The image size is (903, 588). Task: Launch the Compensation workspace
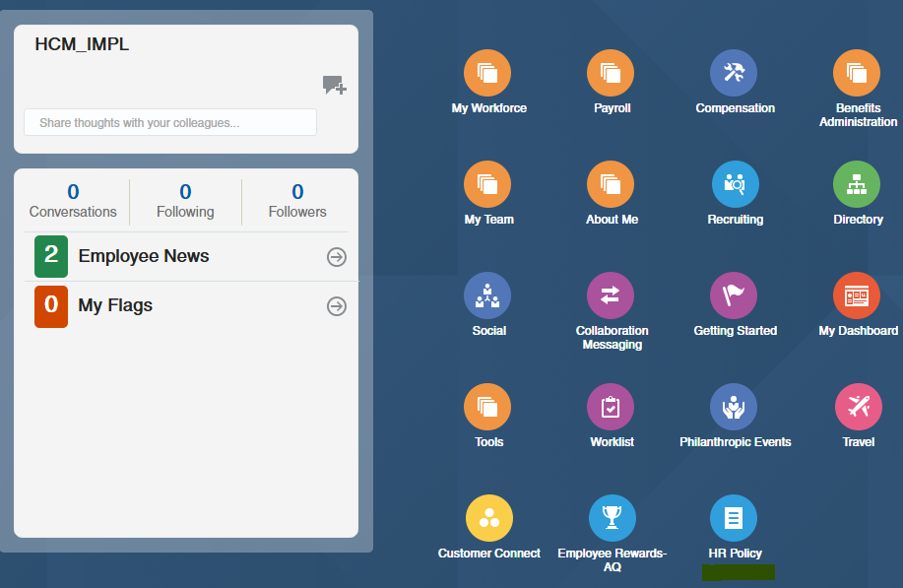(735, 73)
